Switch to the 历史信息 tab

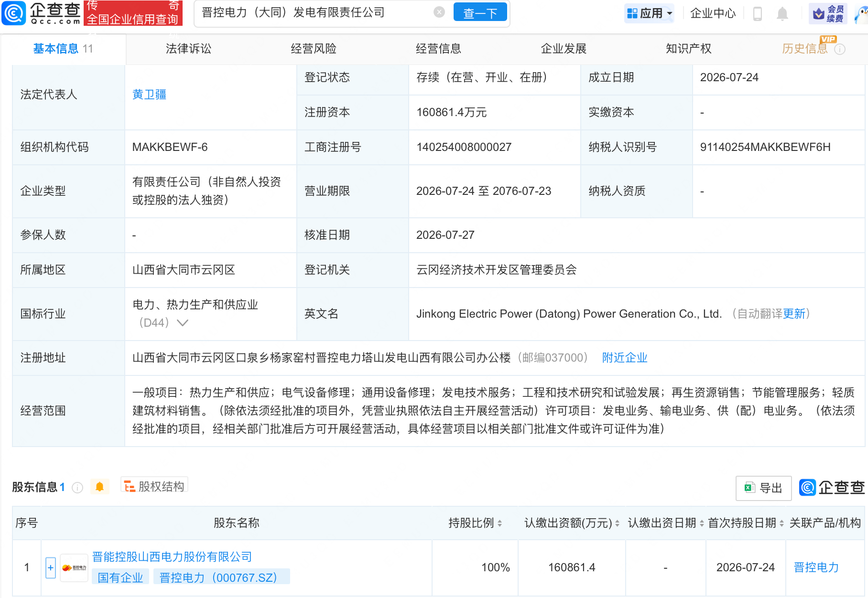(x=805, y=49)
